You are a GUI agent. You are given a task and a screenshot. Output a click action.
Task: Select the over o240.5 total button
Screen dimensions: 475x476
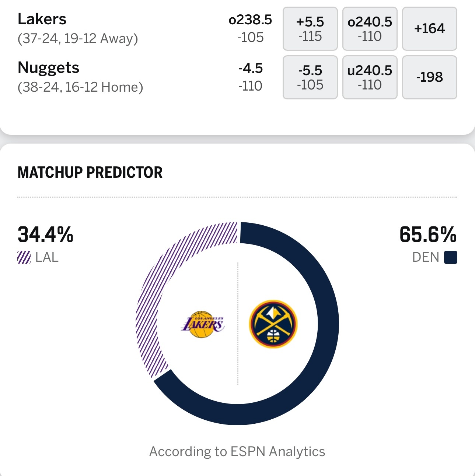(x=370, y=29)
